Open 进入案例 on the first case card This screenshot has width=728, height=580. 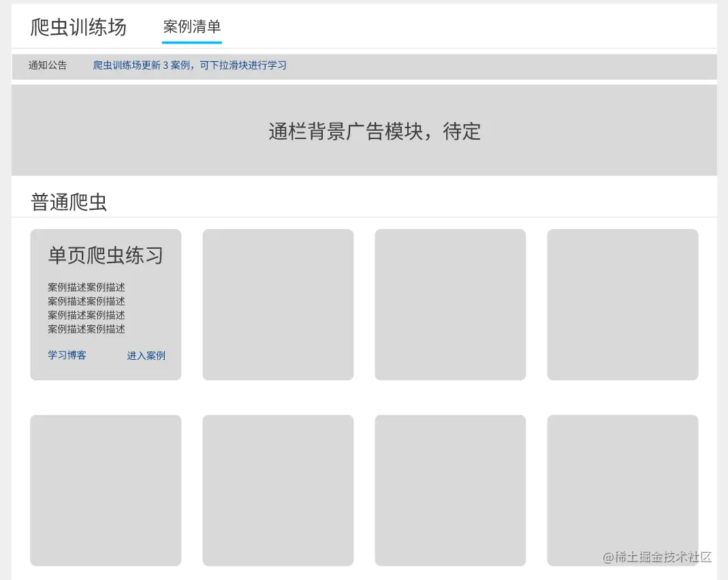click(146, 355)
